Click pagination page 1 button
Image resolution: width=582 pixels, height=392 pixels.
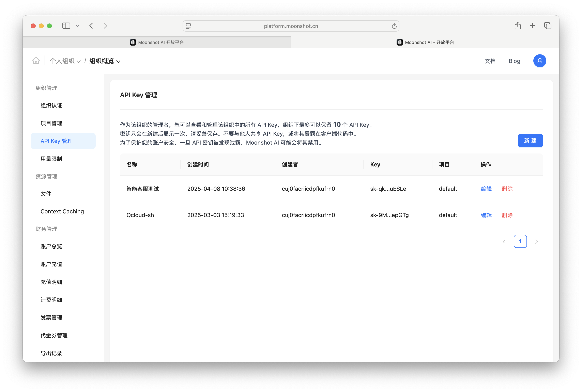[x=520, y=241]
